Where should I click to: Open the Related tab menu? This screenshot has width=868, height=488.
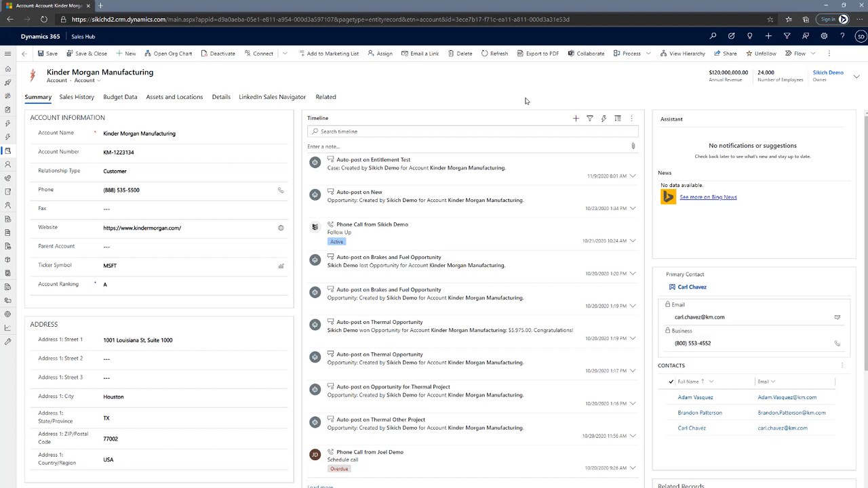coord(325,97)
